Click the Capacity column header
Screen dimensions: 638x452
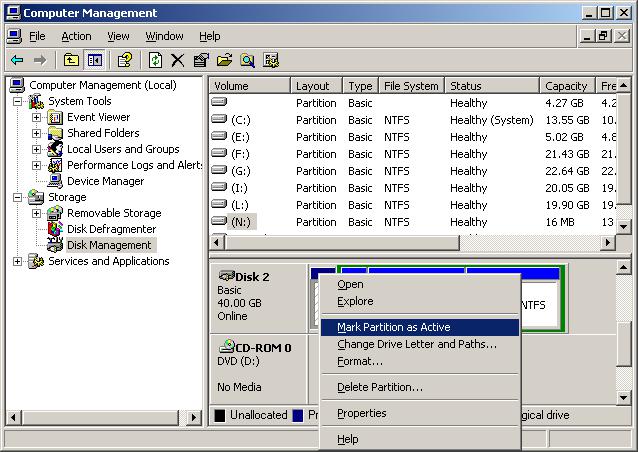(567, 86)
